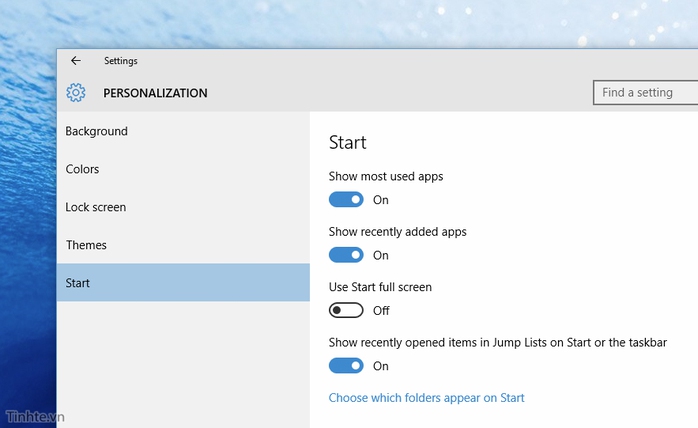Click the Show recently added apps label
The image size is (698, 428).
[x=398, y=232]
